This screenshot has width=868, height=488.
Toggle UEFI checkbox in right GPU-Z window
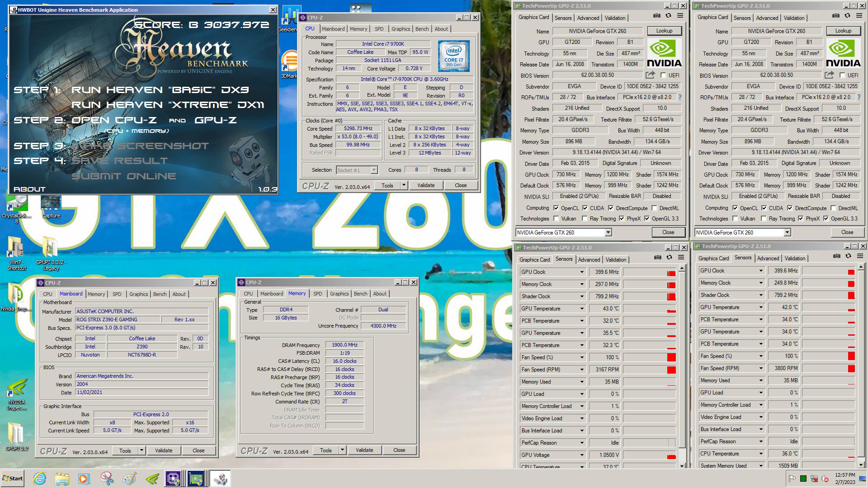pyautogui.click(x=842, y=75)
